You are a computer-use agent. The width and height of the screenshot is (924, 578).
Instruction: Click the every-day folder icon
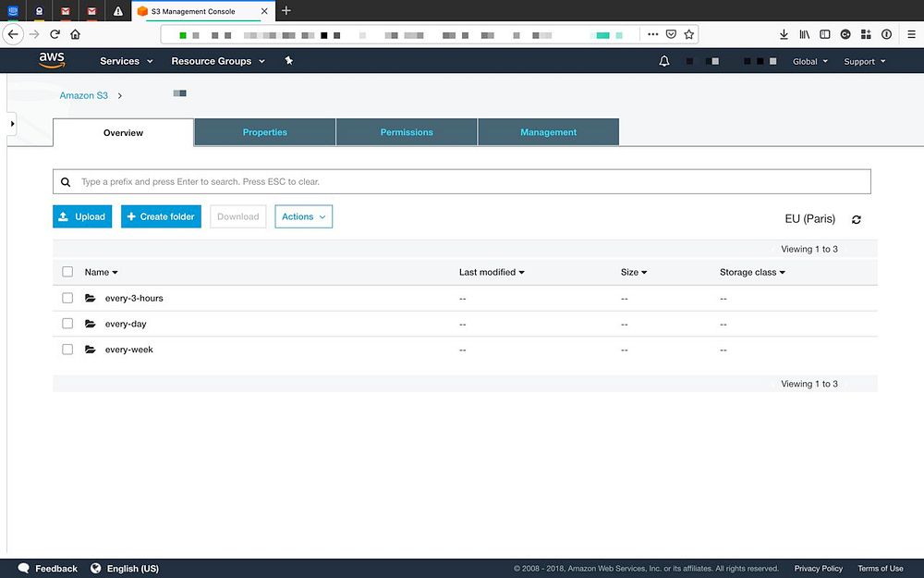click(91, 324)
